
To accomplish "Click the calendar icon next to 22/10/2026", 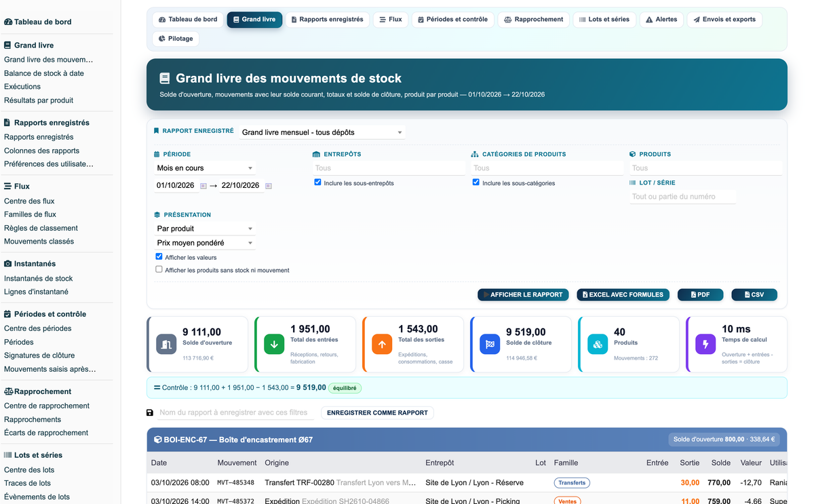I will [269, 186].
